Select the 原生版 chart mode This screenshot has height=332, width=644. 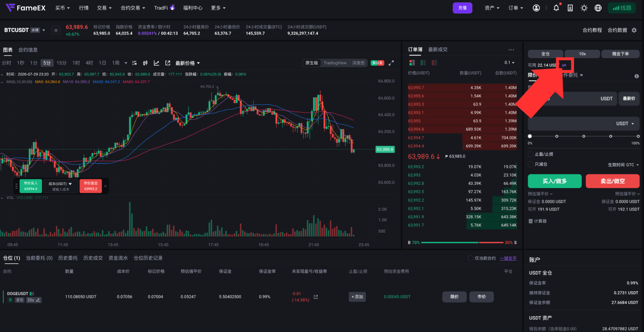[x=312, y=63]
